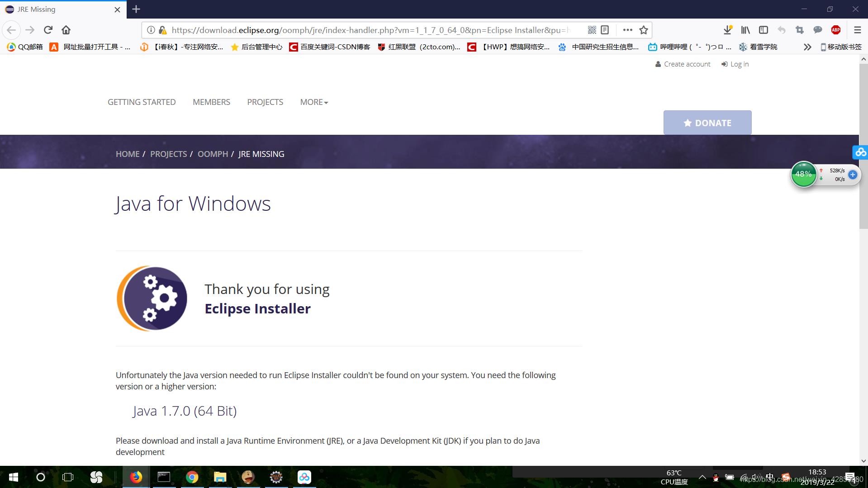
Task: Open Cortana search circle in taskbar
Action: [41, 477]
